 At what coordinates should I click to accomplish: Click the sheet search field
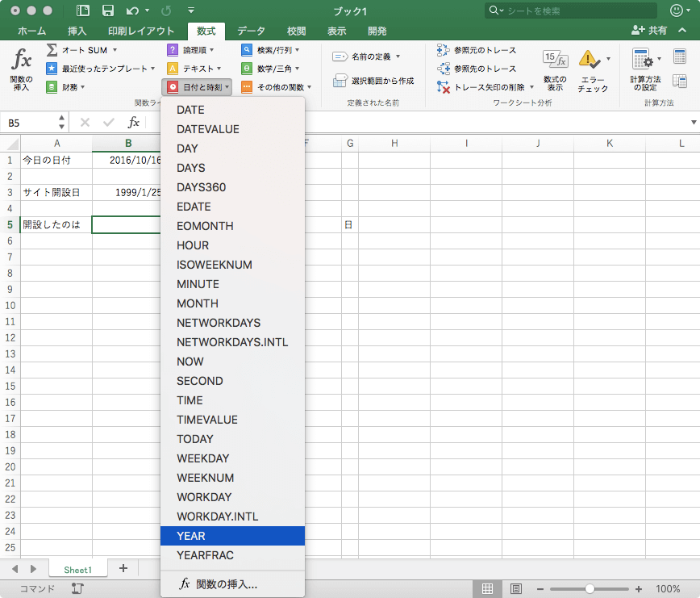pos(571,10)
